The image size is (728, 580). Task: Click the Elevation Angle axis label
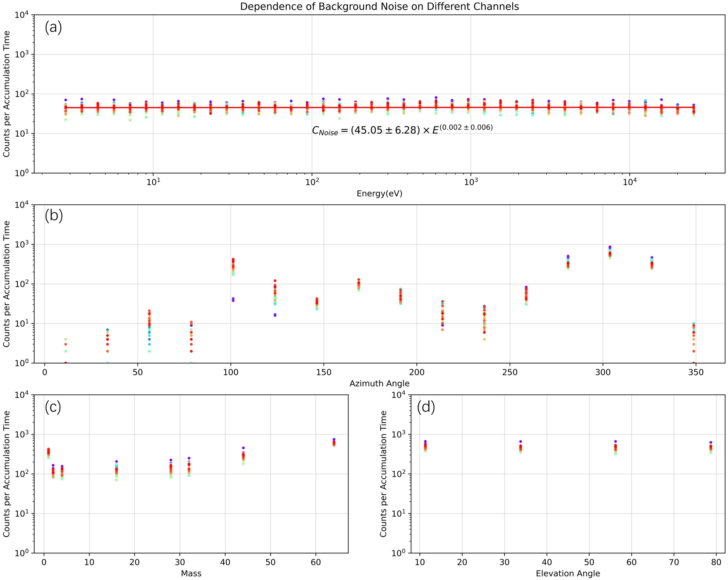(x=568, y=573)
